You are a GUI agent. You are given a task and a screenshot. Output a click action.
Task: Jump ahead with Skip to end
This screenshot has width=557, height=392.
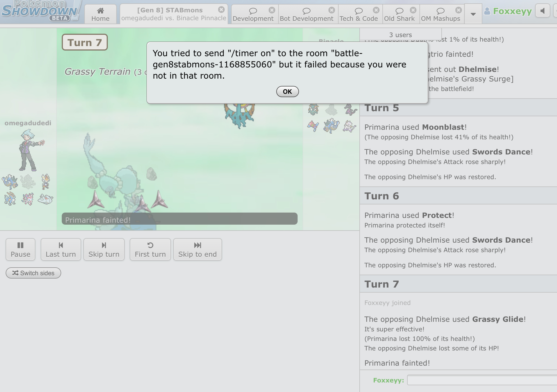[x=197, y=249]
